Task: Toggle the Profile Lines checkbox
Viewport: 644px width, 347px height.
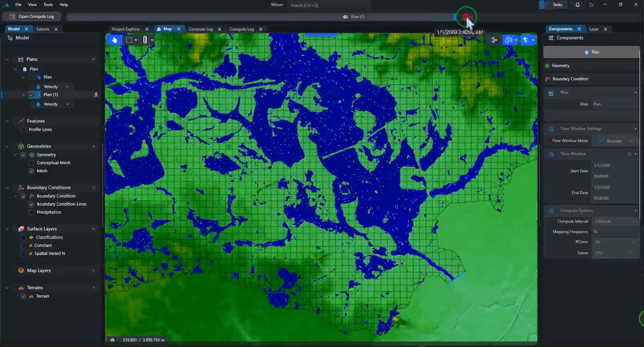Action: [x=23, y=130]
